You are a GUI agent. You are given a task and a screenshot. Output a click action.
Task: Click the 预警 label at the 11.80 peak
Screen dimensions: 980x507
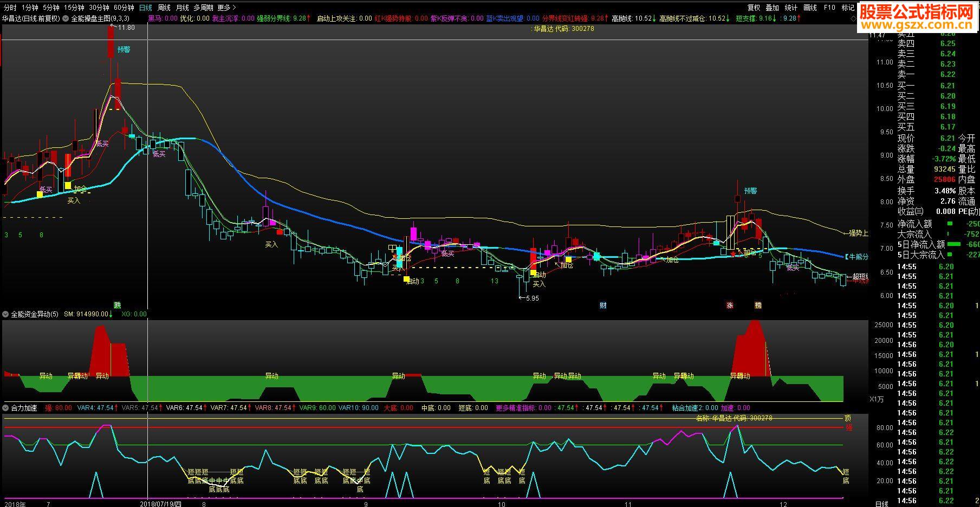click(124, 49)
